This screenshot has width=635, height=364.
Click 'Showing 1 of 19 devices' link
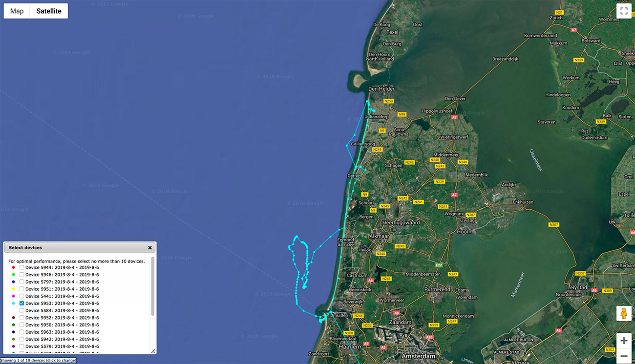click(x=38, y=361)
